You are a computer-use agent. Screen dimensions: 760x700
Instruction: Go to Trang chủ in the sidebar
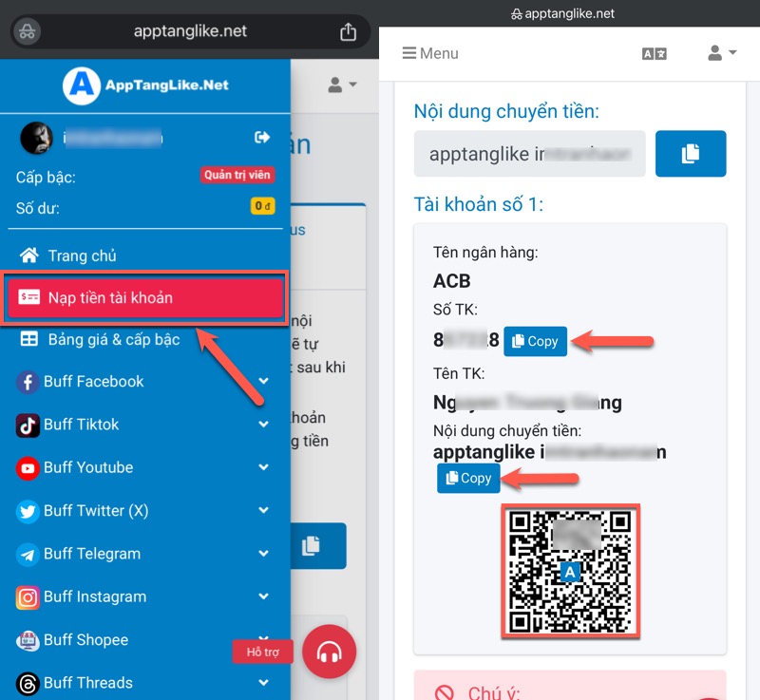[x=82, y=255]
